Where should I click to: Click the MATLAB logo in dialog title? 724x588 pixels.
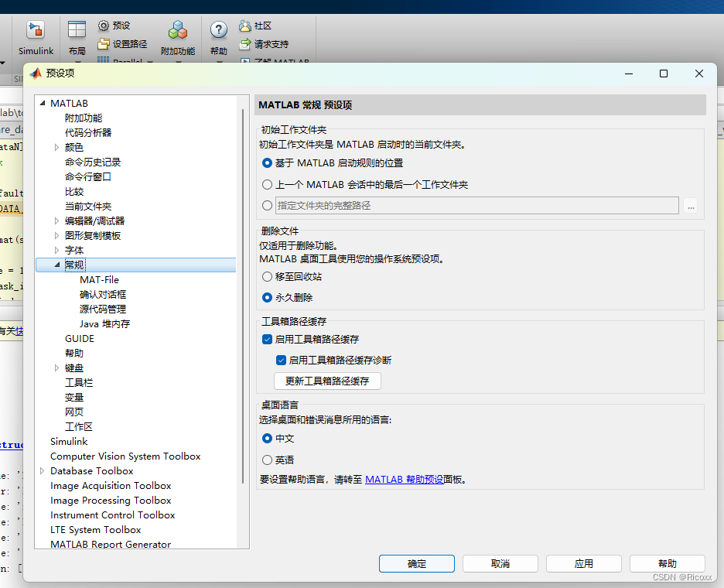(x=36, y=73)
